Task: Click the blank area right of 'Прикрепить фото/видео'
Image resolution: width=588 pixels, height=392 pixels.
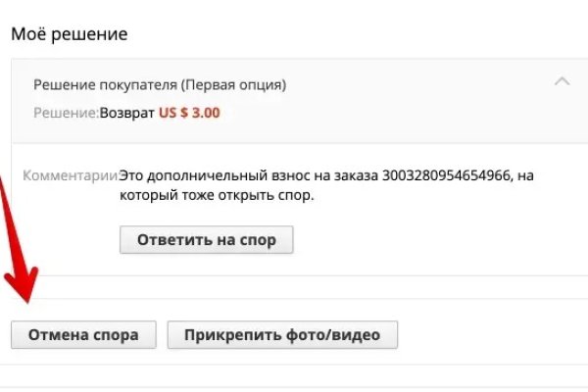Action: [x=490, y=335]
